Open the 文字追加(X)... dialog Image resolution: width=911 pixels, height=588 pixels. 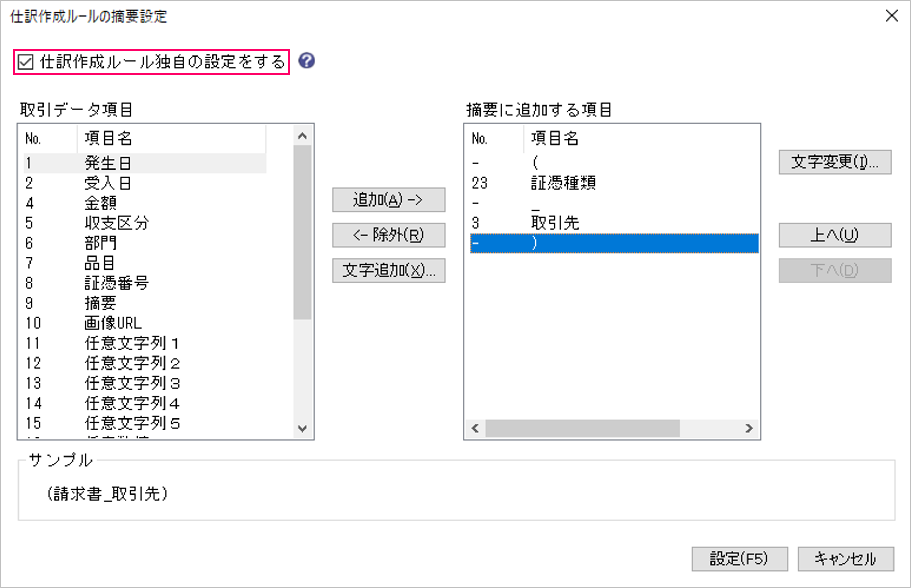[x=389, y=271]
